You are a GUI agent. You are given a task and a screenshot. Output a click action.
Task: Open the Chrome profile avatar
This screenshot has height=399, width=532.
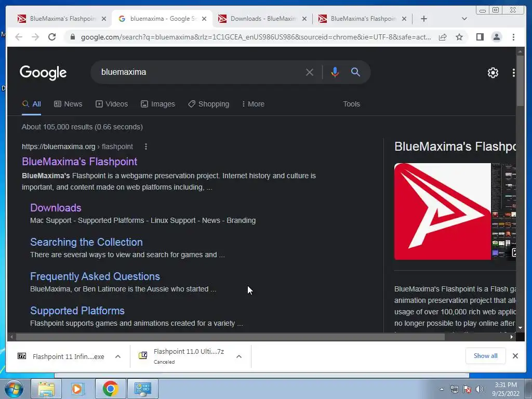496,37
